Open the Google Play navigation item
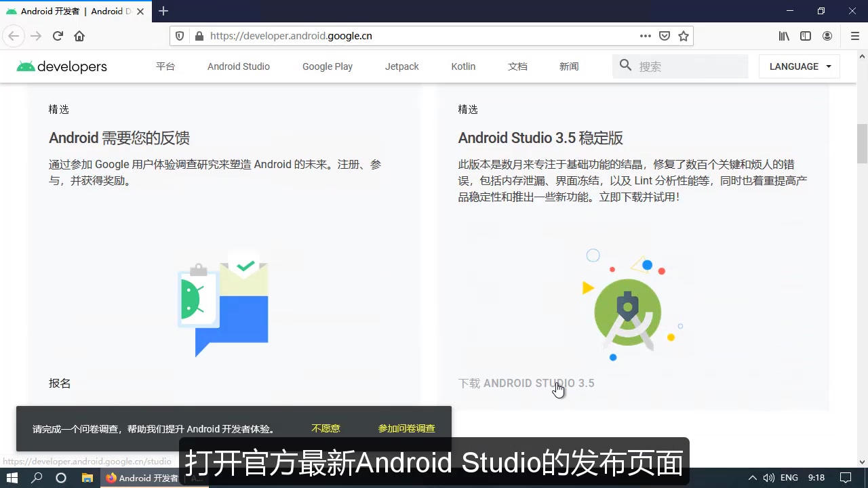Screen dimensions: 868x488 tap(328, 66)
